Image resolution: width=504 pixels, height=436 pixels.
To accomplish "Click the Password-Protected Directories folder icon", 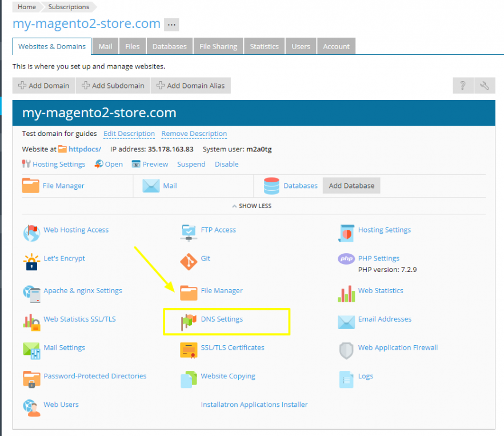I will (31, 379).
